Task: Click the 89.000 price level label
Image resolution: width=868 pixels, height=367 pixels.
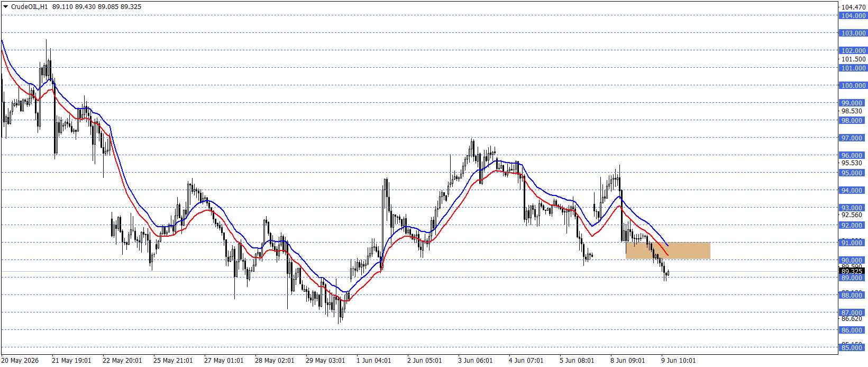Action: point(853,278)
